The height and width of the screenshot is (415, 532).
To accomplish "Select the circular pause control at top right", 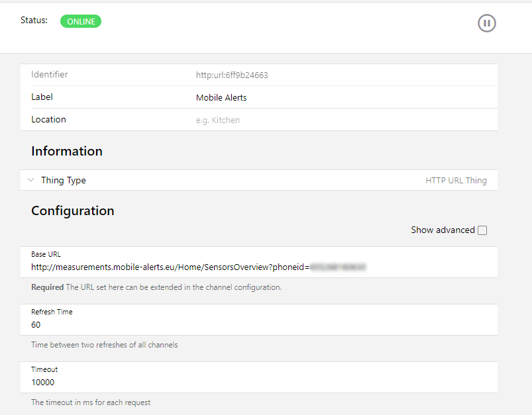I will click(x=487, y=23).
